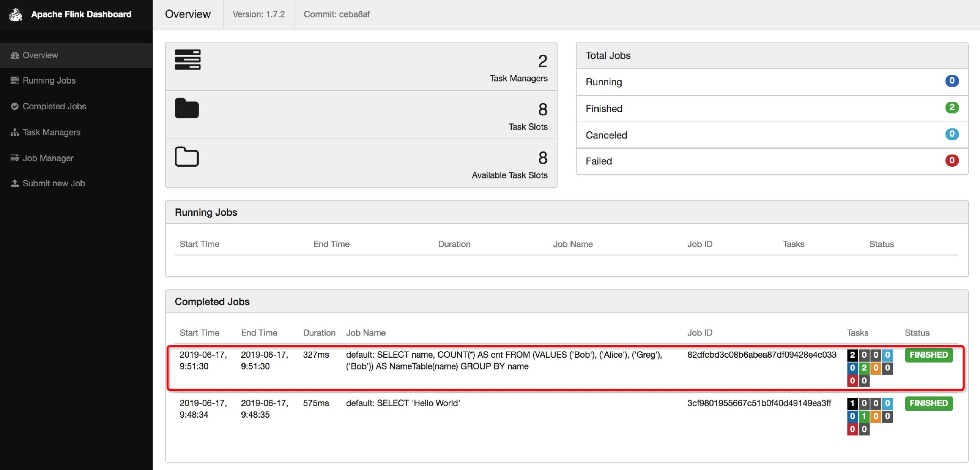980x470 pixels.
Task: Click the task counter box showing 2
Action: 852,355
